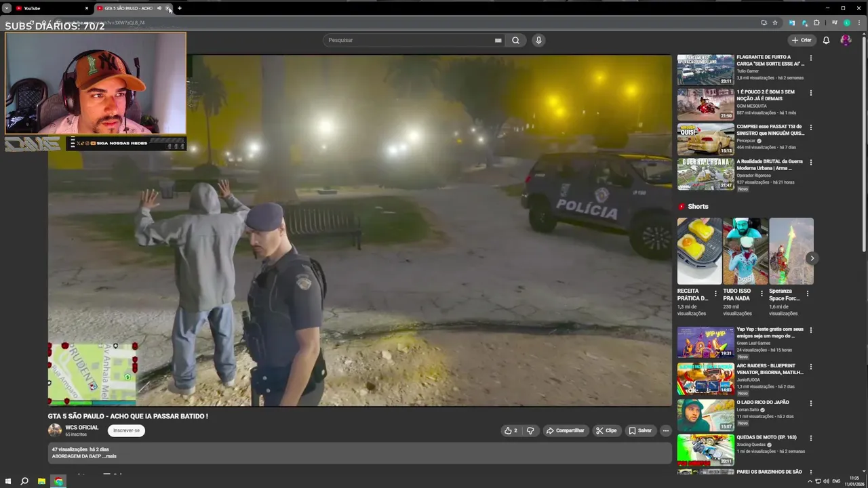Open WCS OFICIAL channel name link
The image size is (868, 488).
[x=82, y=428]
